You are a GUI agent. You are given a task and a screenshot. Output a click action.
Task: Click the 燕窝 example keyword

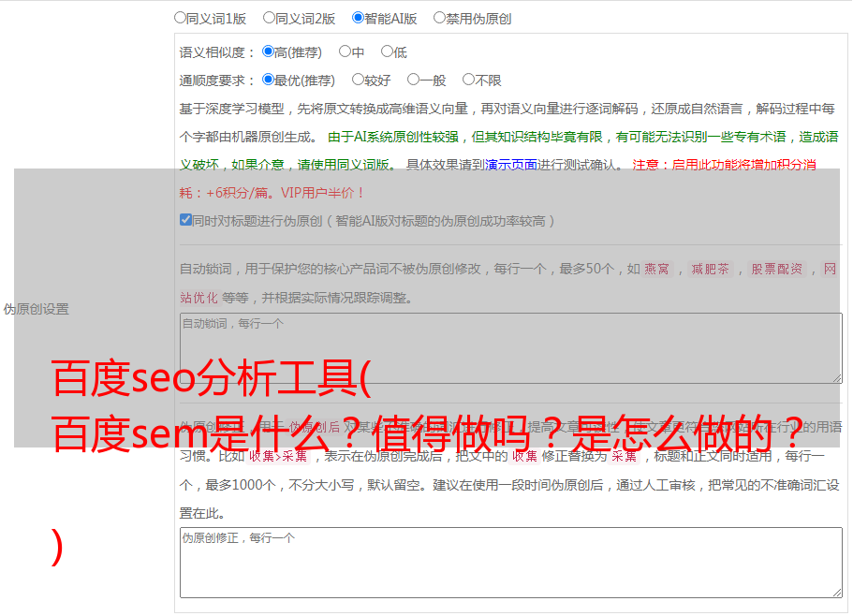point(656,269)
